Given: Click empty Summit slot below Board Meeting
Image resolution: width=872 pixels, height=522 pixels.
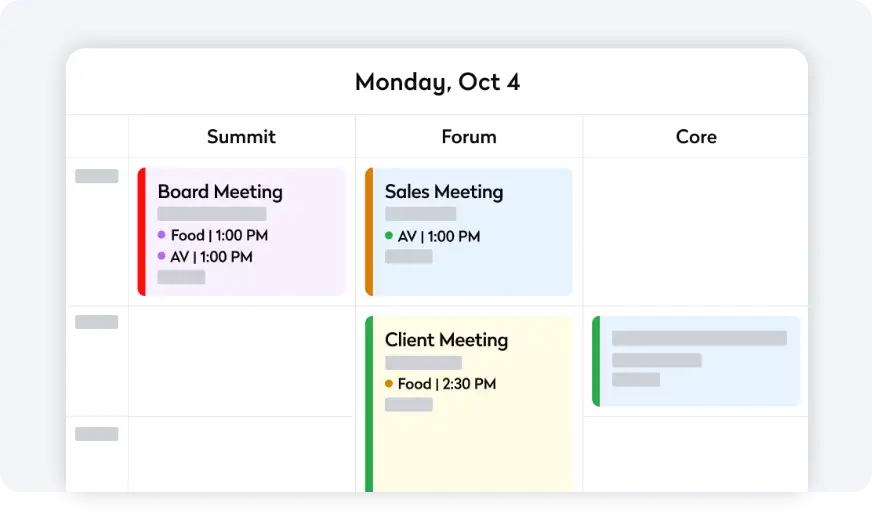Looking at the screenshot, I should (x=241, y=361).
